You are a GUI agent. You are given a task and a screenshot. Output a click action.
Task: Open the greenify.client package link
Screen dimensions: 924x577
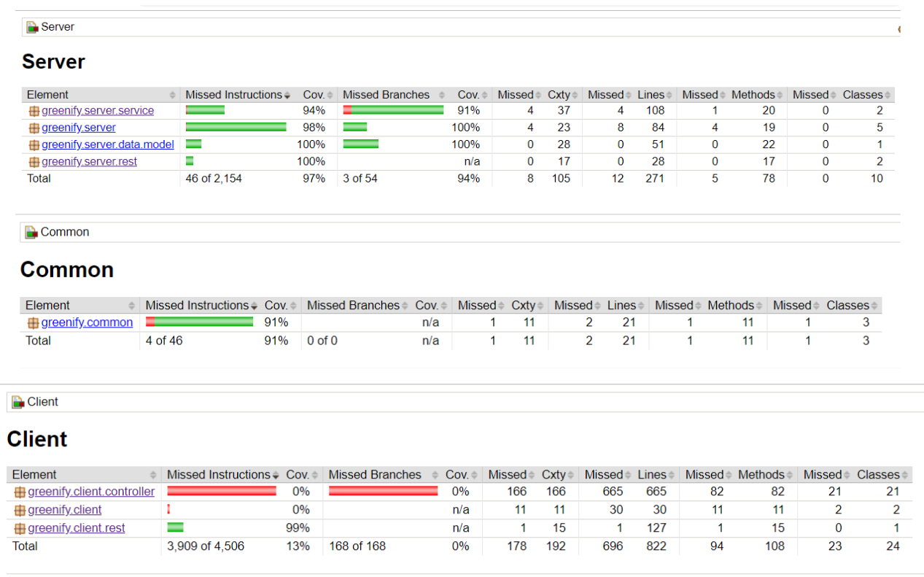point(65,510)
